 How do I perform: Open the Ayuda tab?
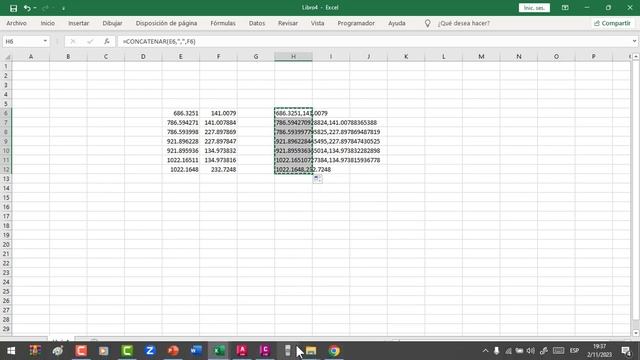[397, 23]
